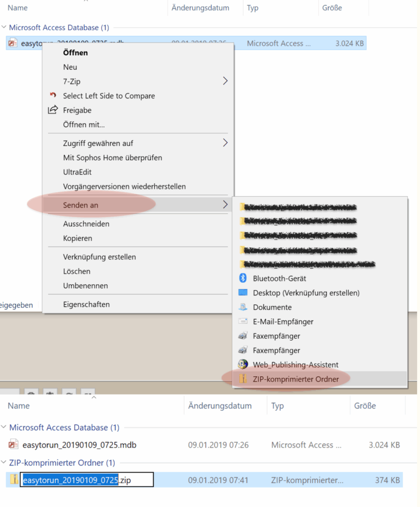
Task: Sort by the lower Änderungsdatum column header
Action: pyautogui.click(x=220, y=406)
